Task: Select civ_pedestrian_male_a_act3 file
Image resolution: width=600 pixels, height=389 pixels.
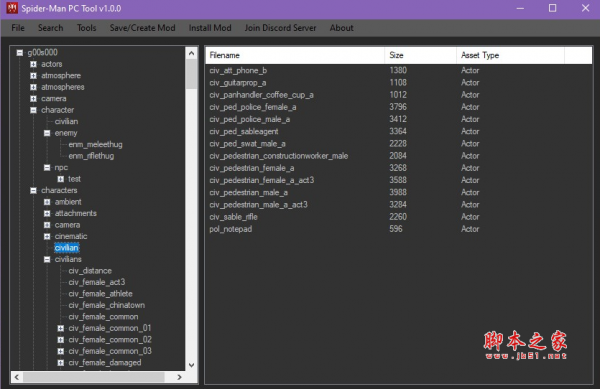Action: tap(398, 205)
